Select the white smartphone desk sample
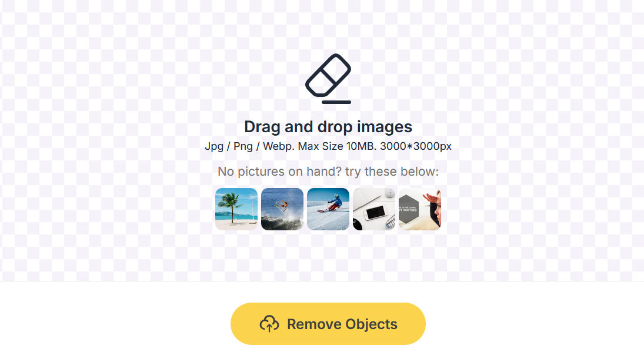644x359 pixels. [374, 209]
